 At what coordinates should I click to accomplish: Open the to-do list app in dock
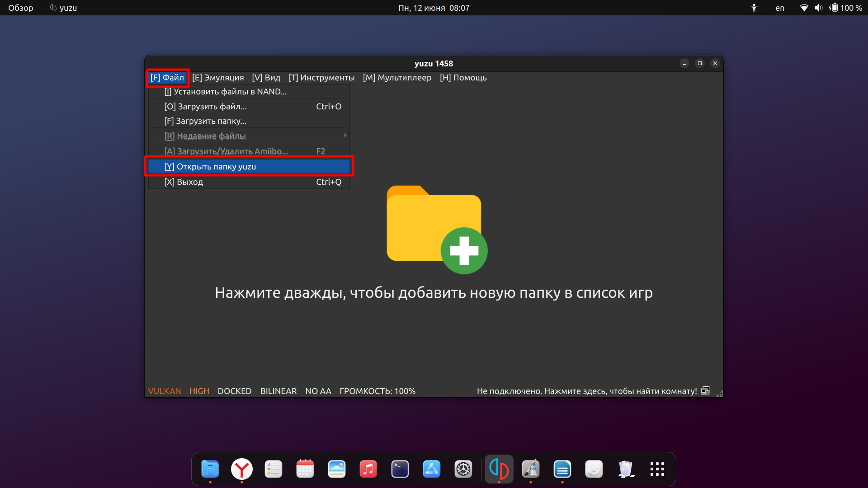[x=274, y=469]
